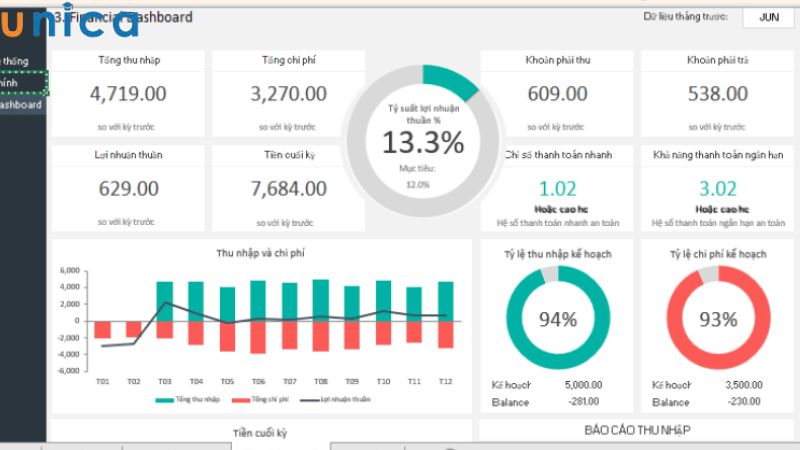Image resolution: width=800 pixels, height=450 pixels.
Task: Click the quick ratio value 1.02
Action: (557, 188)
